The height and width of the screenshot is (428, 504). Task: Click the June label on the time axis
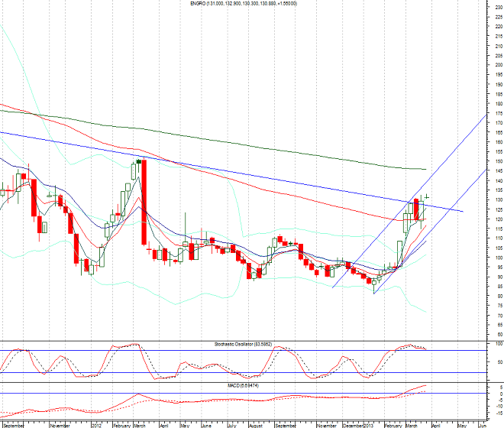(x=206, y=423)
